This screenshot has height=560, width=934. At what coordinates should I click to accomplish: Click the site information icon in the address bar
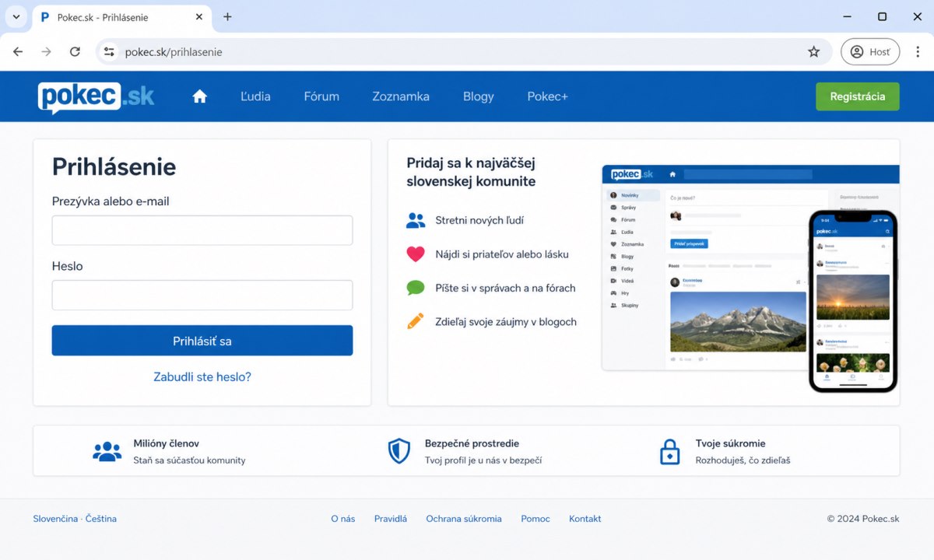(110, 52)
